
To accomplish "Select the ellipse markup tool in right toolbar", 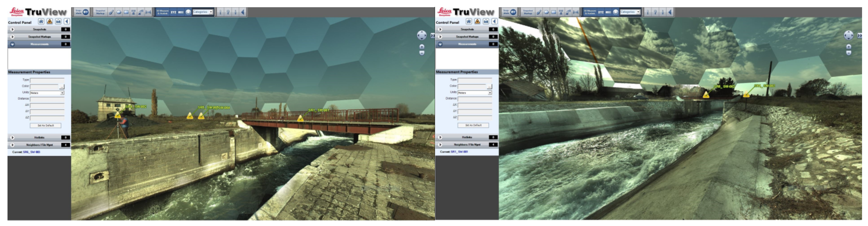I will tap(546, 12).
